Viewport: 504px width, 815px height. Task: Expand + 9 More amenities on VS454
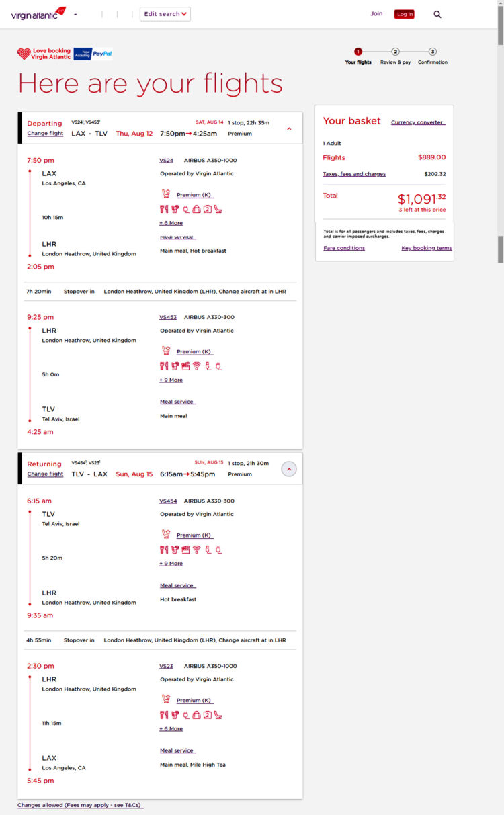pos(171,563)
